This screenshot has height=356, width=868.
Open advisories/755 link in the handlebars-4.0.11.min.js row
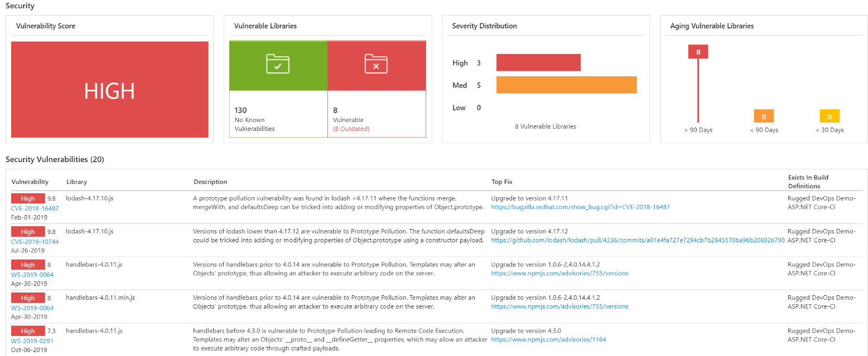[560, 306]
